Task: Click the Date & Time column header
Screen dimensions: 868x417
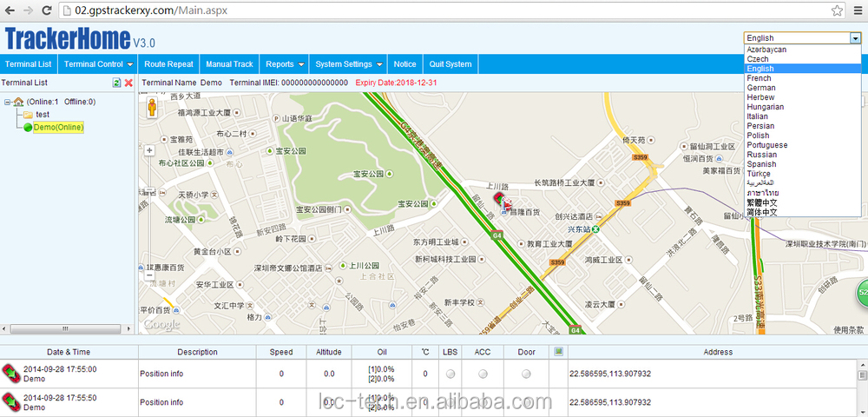Action: pos(69,352)
